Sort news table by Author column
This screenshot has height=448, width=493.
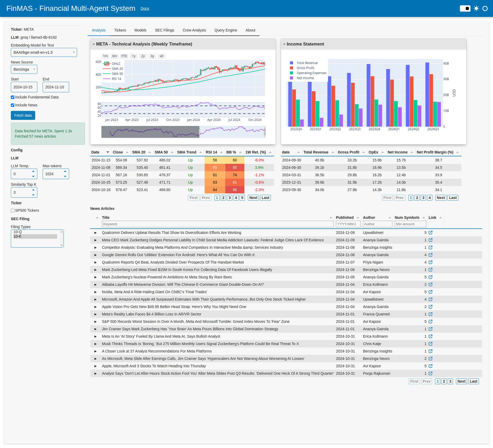(390, 218)
